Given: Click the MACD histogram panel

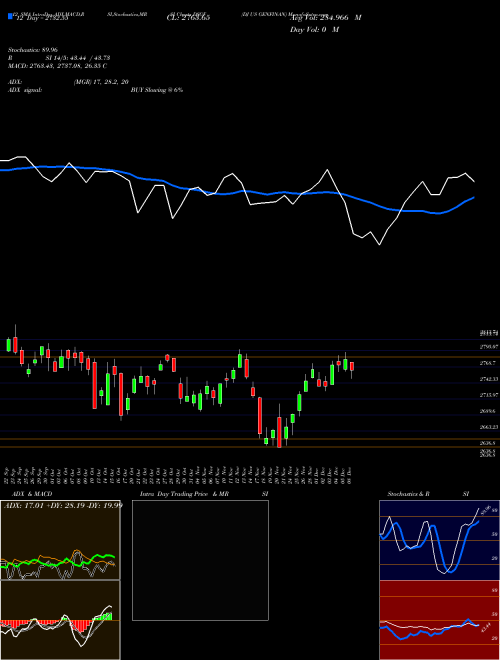Looking at the screenshot, I should (x=60, y=620).
